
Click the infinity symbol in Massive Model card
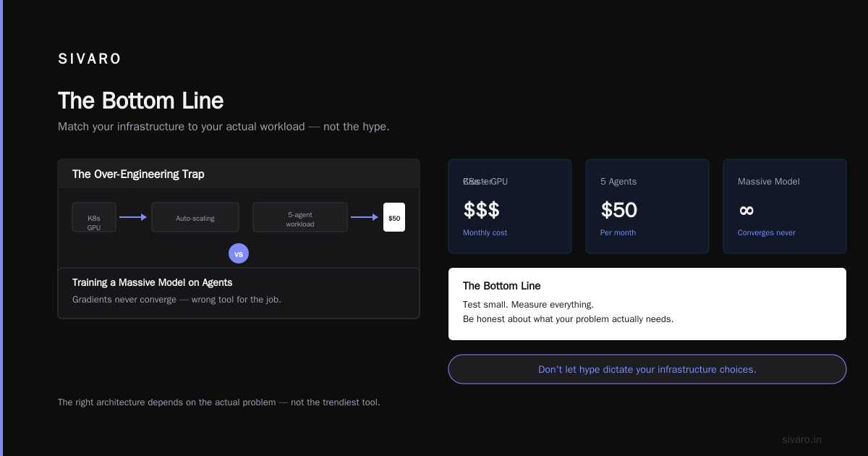point(746,210)
